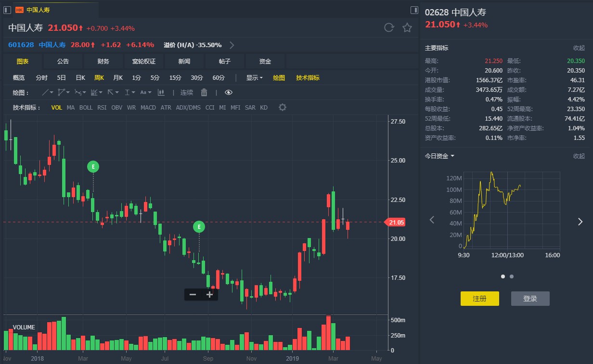
Task: Switch to the 公告 tab
Action: coord(63,62)
